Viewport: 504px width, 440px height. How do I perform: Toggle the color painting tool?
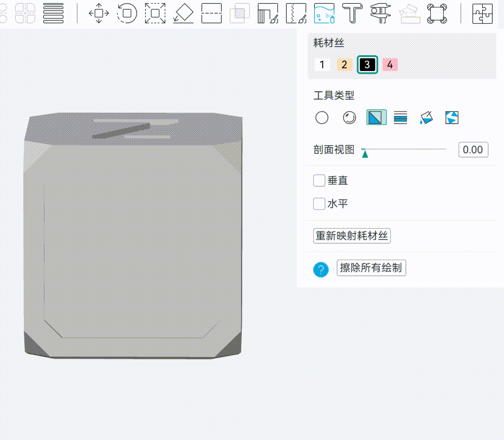coord(324,13)
